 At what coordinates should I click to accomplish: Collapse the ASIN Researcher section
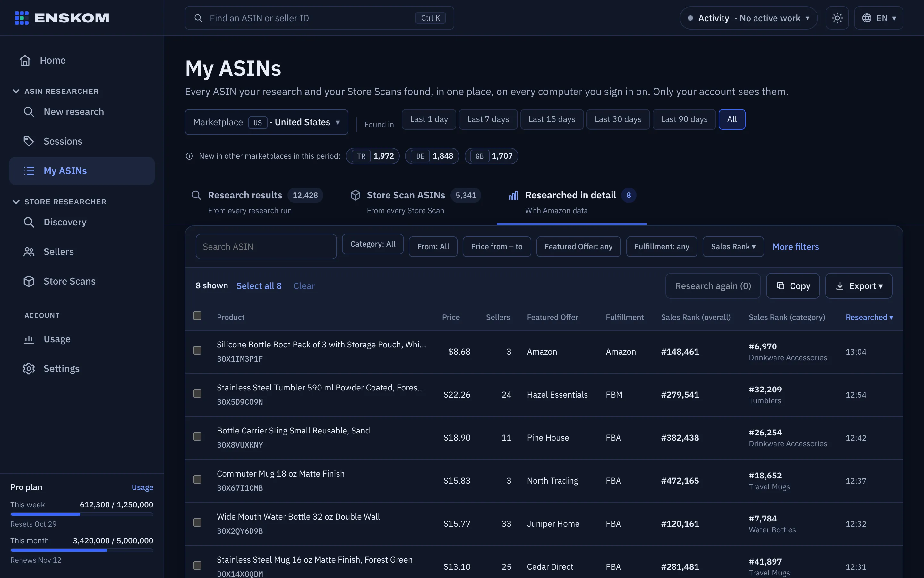coord(56,92)
